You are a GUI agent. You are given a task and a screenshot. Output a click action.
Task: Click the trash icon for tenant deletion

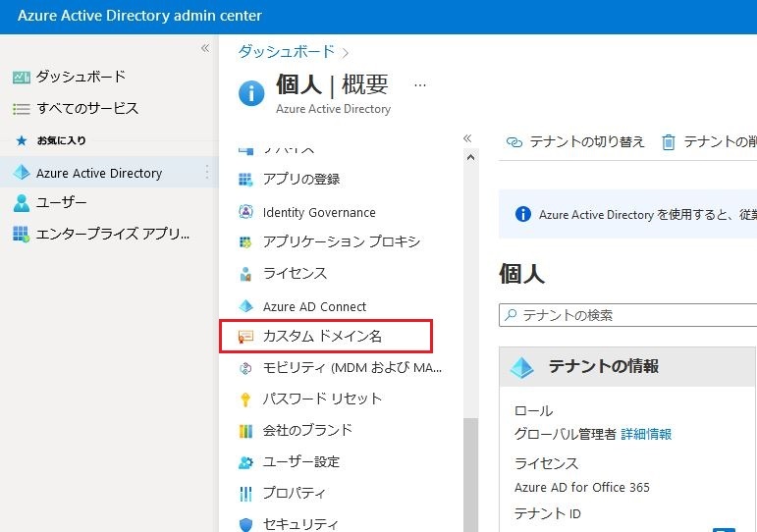[669, 142]
